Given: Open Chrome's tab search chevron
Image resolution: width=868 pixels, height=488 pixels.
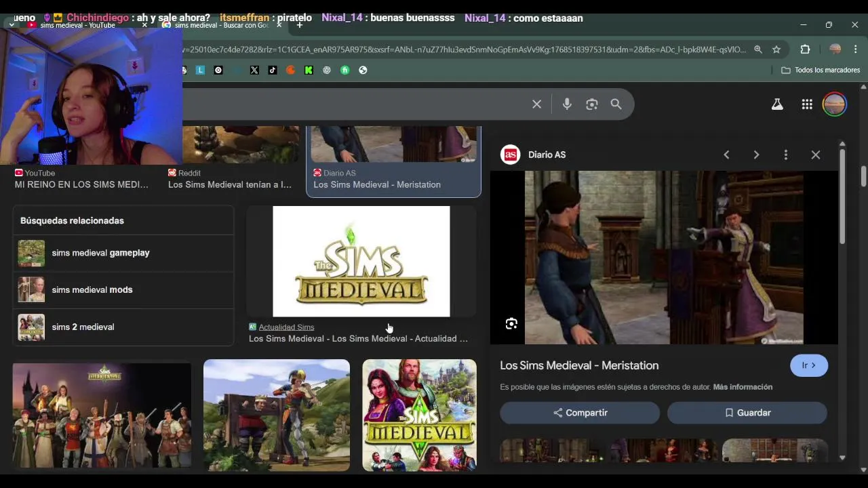Looking at the screenshot, I should pyautogui.click(x=12, y=24).
